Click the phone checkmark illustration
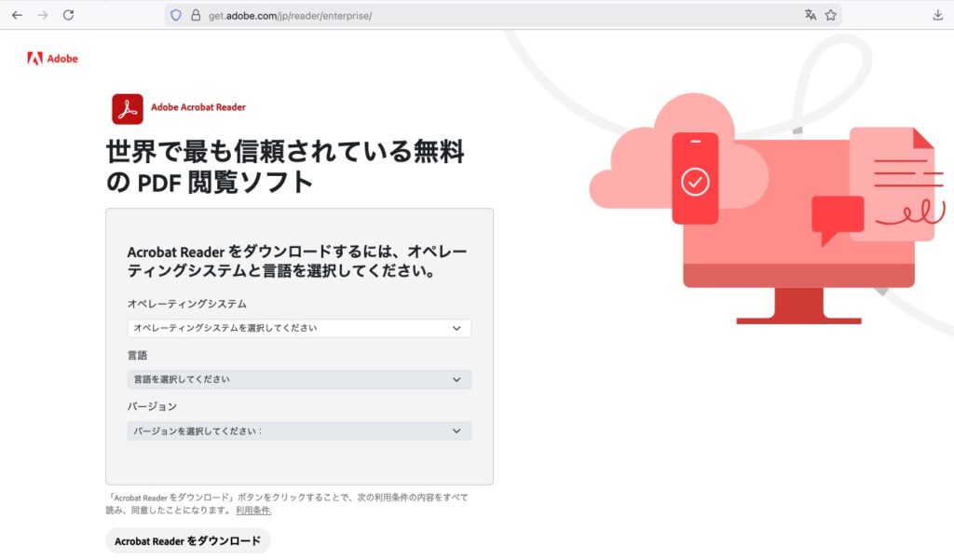 [x=695, y=179]
